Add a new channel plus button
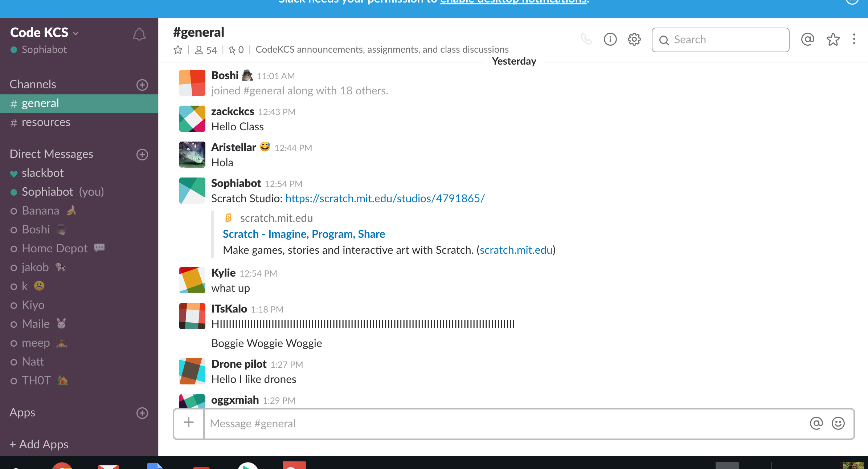 point(142,85)
